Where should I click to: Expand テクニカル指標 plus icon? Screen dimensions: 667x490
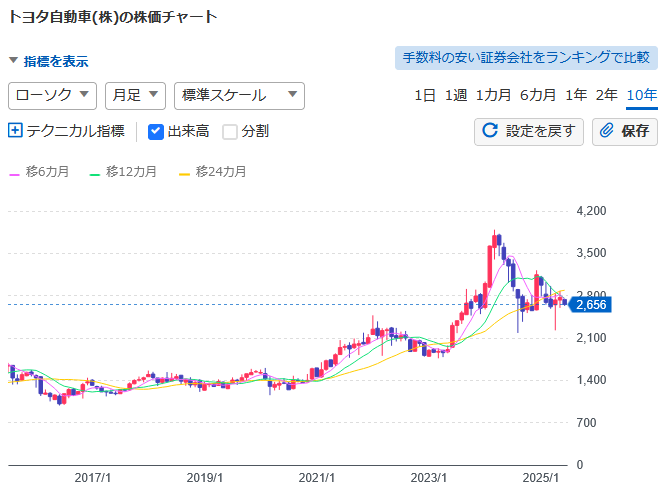click(15, 130)
